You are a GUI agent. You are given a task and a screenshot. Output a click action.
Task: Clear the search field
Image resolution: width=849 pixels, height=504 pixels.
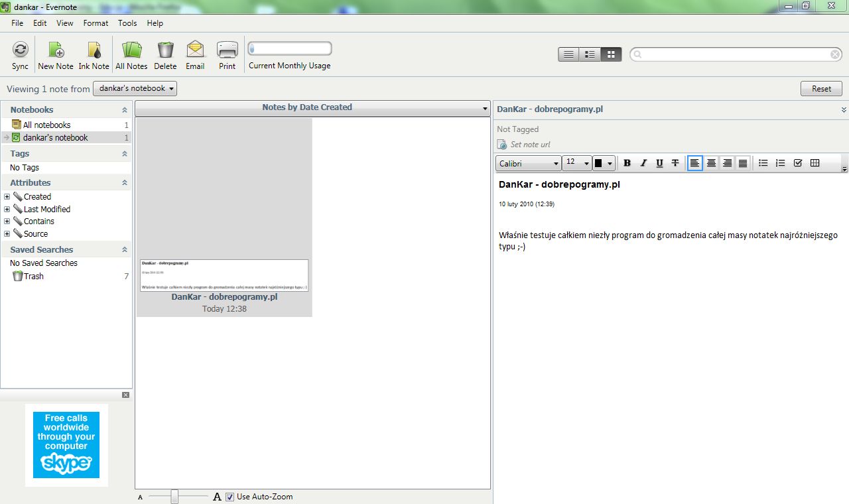835,54
